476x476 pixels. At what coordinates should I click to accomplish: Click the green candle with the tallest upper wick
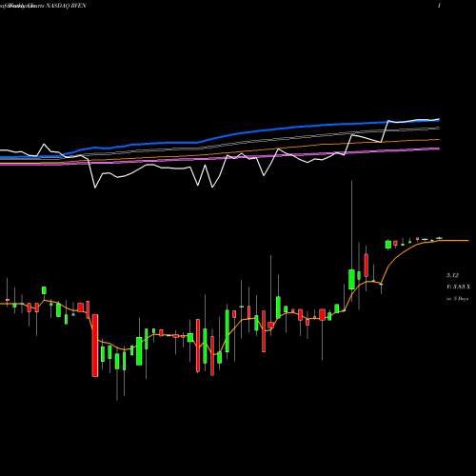click(x=351, y=279)
